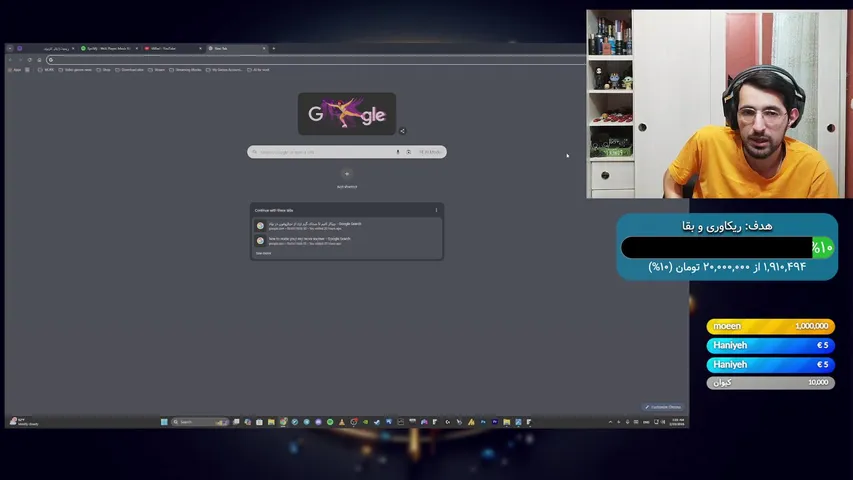Focus the Chrome address bar
Image resolution: width=853 pixels, height=480 pixels.
[x=316, y=60]
